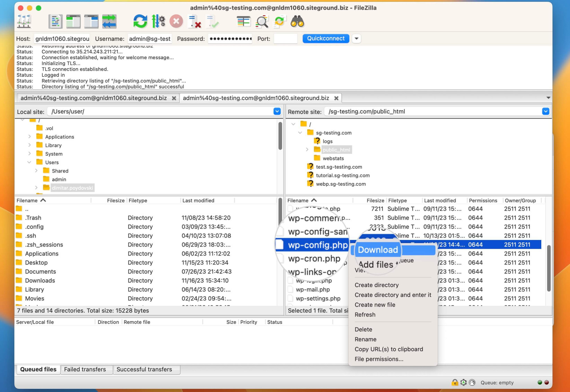Select the local .ssh directory row
The width and height of the screenshot is (570, 392).
tap(145, 235)
